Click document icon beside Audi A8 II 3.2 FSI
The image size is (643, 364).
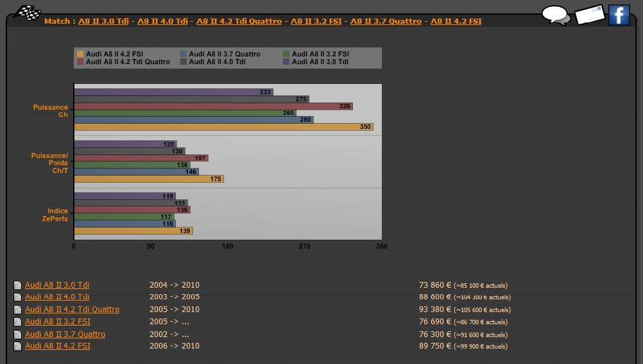point(17,322)
